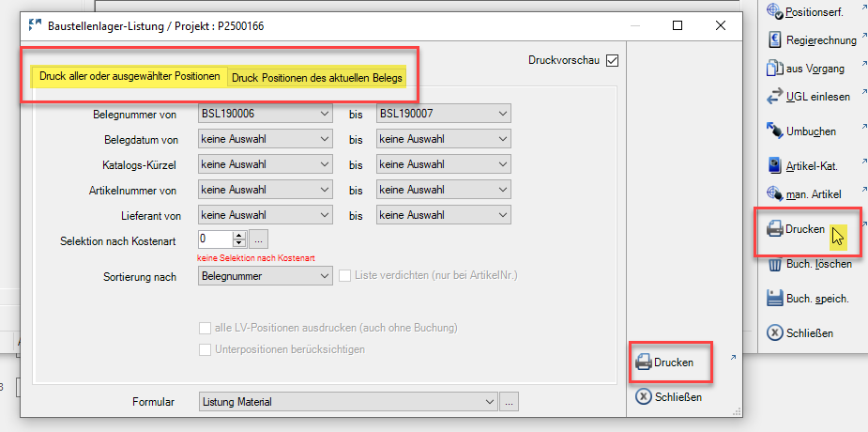Click the Positionserf. icon in sidebar
The image size is (868, 432).
pyautogui.click(x=774, y=11)
